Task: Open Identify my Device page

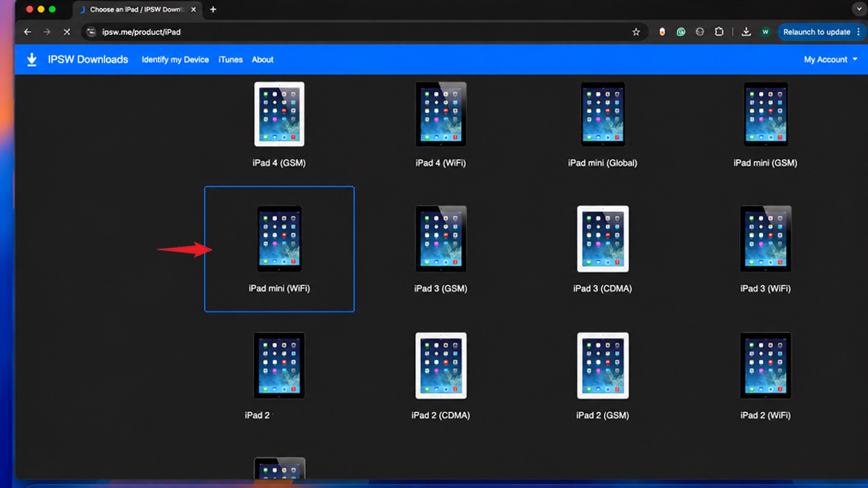Action: point(175,59)
